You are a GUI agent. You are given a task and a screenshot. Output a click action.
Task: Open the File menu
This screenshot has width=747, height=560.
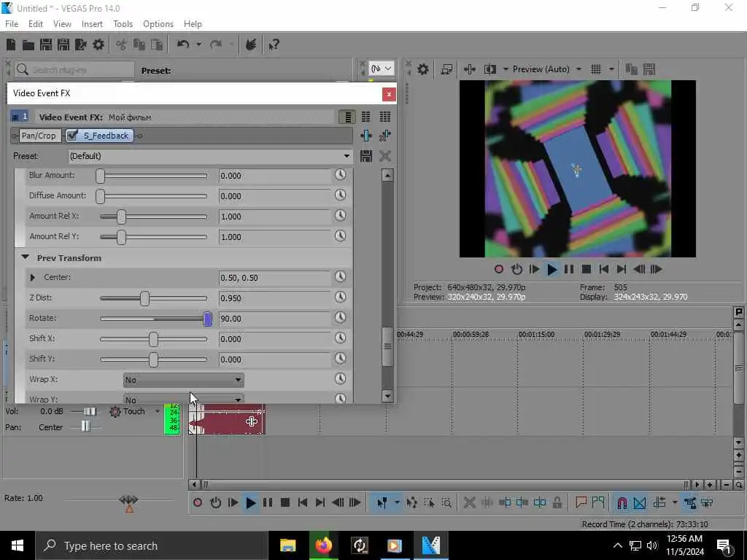12,24
